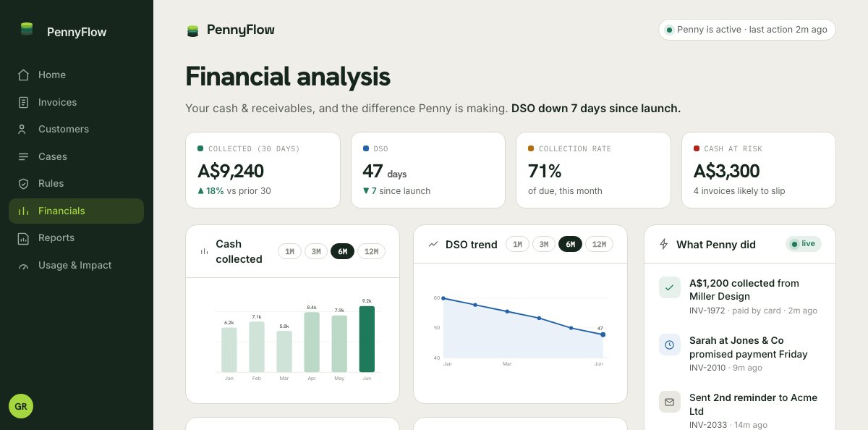Click the Financial analysis heading
Image resolution: width=868 pixels, height=430 pixels.
tap(288, 76)
